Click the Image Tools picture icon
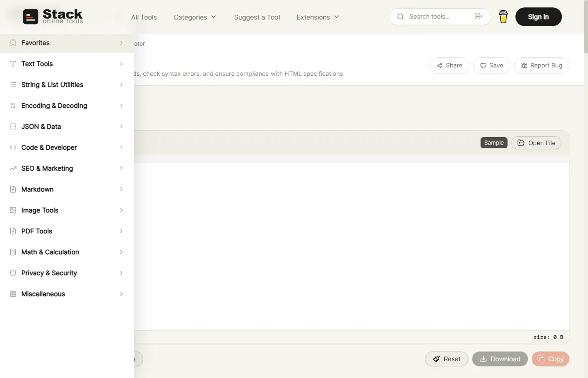 point(13,210)
